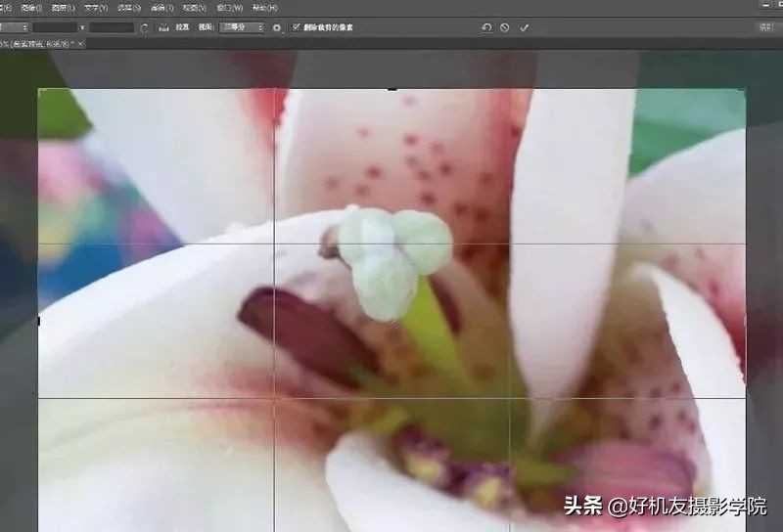Swap width and height values icon
Image resolution: width=783 pixels, height=532 pixels.
tap(82, 28)
